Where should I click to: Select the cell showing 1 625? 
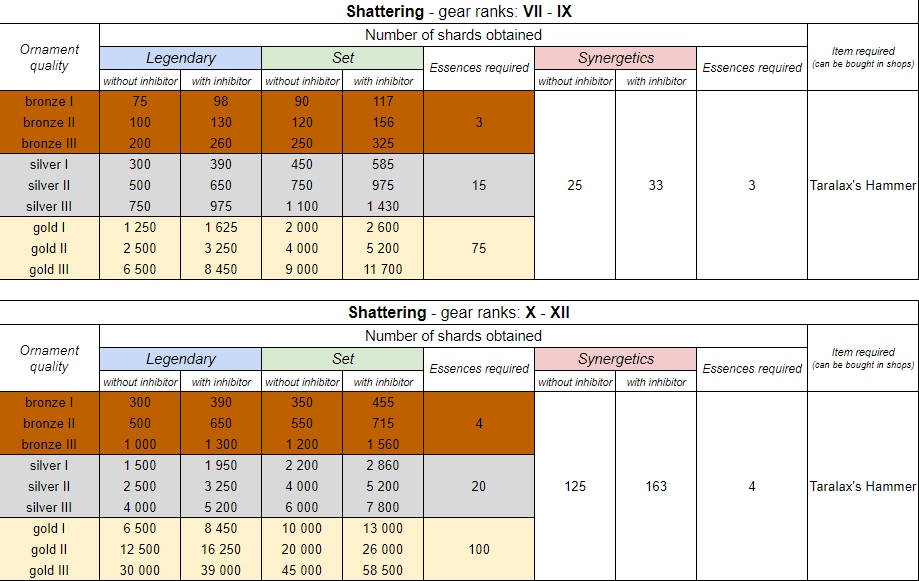pos(221,227)
